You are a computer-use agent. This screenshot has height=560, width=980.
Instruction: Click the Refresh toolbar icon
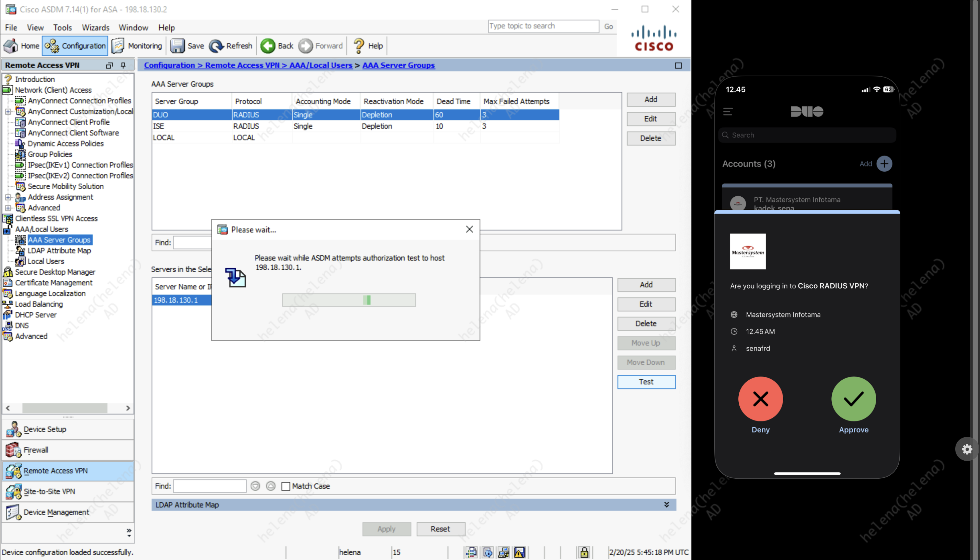pos(216,46)
